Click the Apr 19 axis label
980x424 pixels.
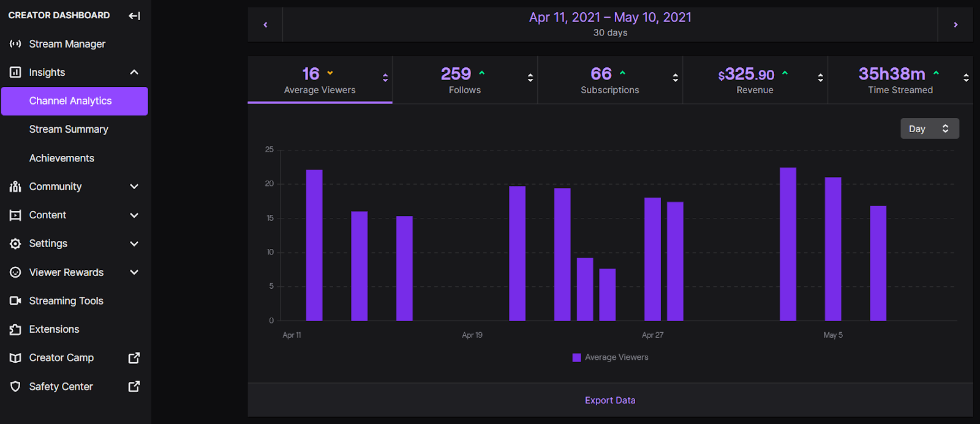(x=472, y=335)
